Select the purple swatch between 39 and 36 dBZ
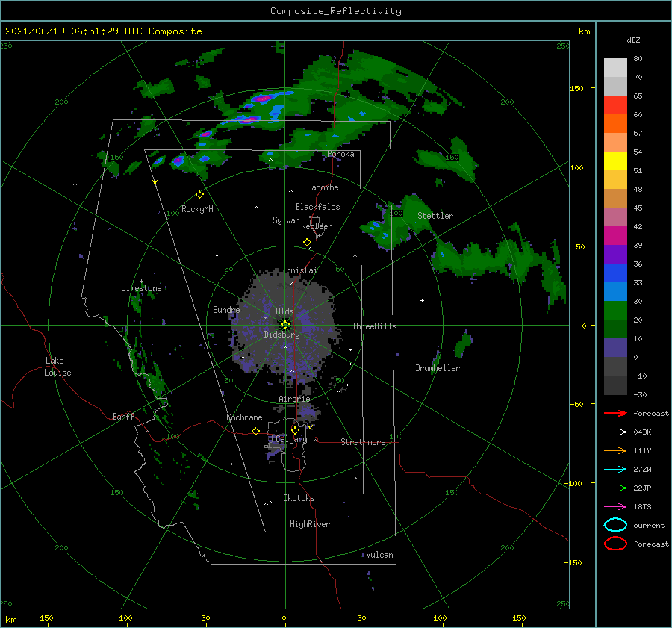This screenshot has height=628, width=672. (x=615, y=255)
